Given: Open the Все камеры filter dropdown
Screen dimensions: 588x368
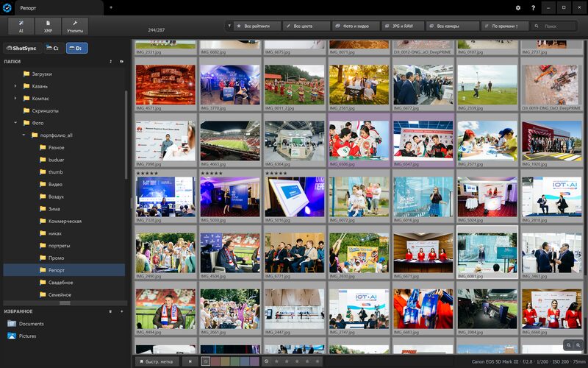Looking at the screenshot, I should pos(453,26).
